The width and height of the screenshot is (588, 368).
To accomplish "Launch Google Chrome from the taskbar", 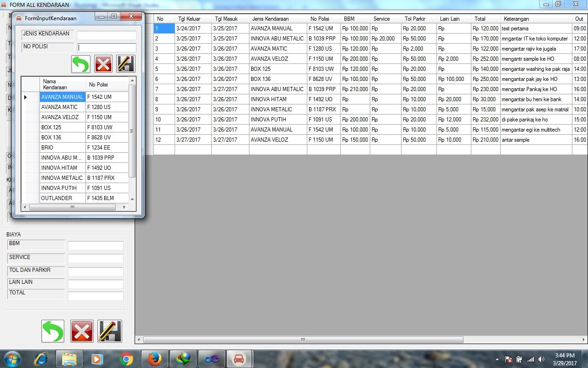I will [127, 358].
